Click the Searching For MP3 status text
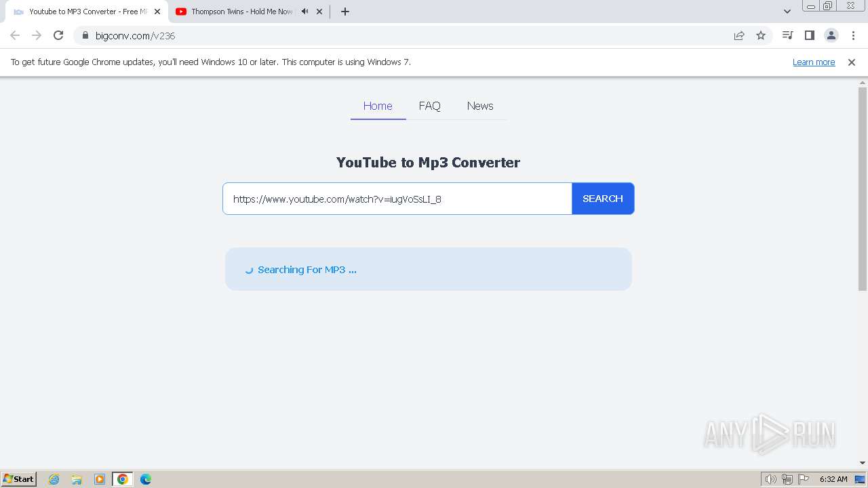Image resolution: width=868 pixels, height=488 pixels. click(307, 270)
